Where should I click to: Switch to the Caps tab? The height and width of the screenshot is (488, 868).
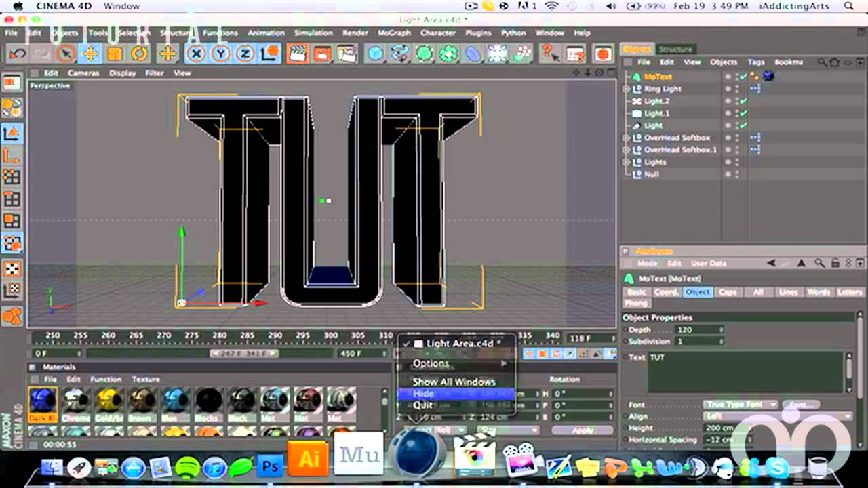click(728, 292)
